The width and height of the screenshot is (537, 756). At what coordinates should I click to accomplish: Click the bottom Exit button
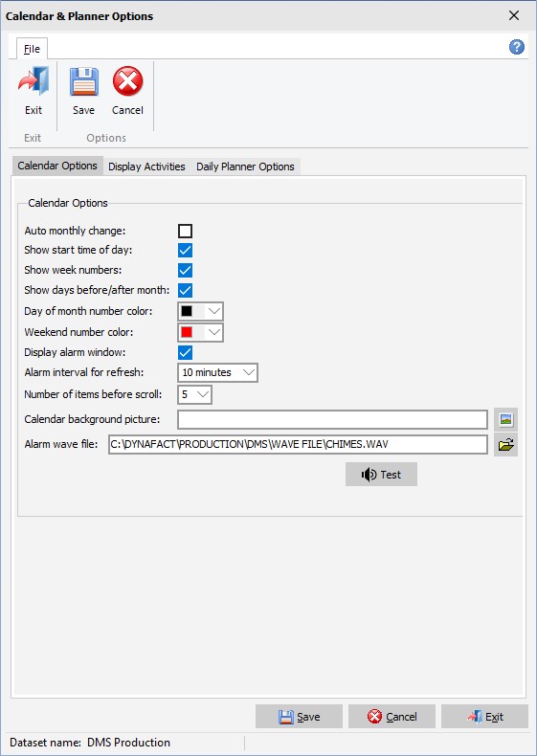484,717
